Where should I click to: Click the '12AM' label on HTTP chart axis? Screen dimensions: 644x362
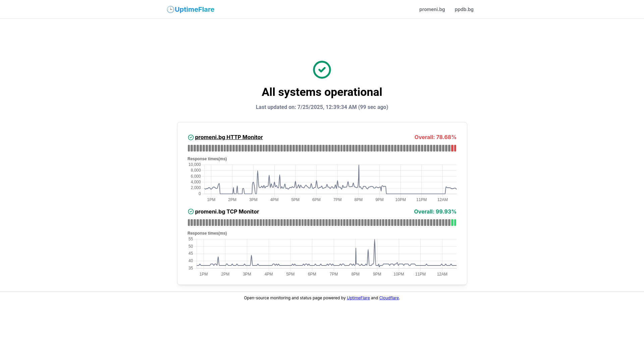442,200
